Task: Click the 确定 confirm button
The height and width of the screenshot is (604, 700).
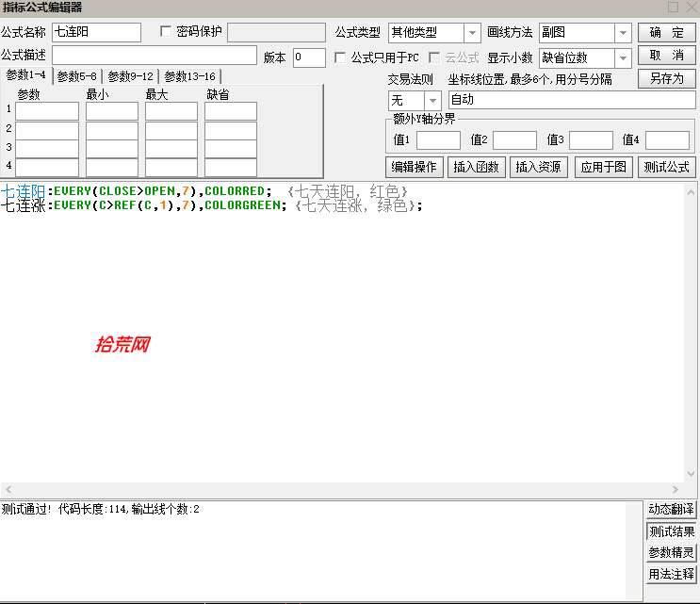Action: click(x=666, y=33)
